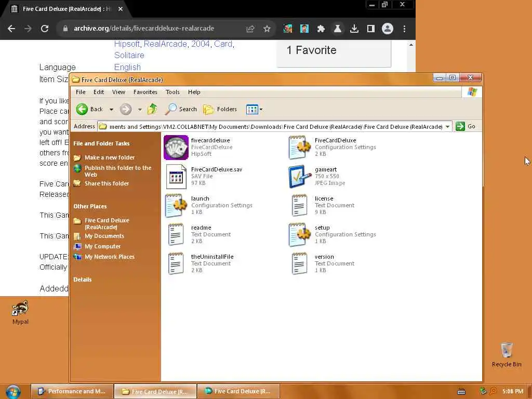Open My Computer from Other Places

102,246
